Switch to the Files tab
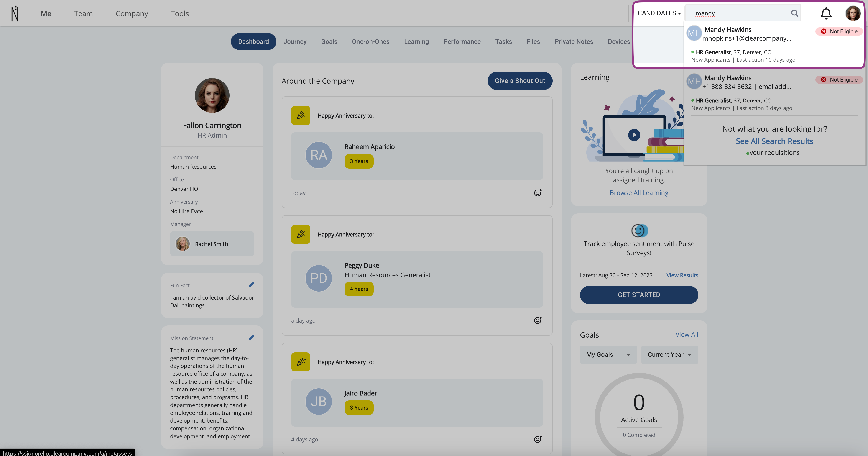The height and width of the screenshot is (456, 868). pyautogui.click(x=533, y=41)
